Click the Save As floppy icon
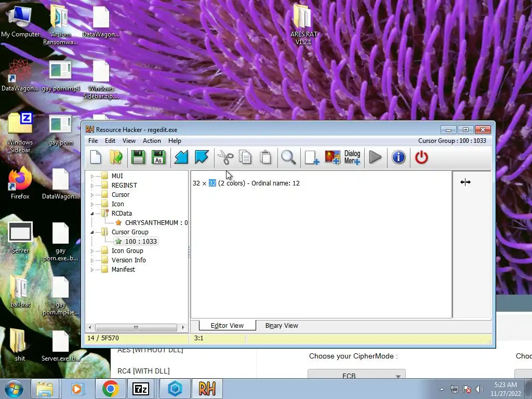This screenshot has height=399, width=532. pos(158,157)
